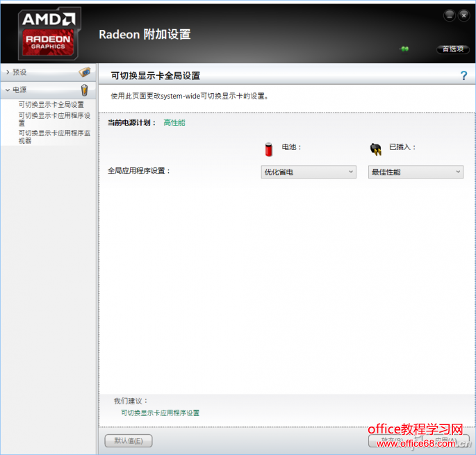Screen dimensions: 476x455
Task: Open the battery 优化省电 dropdown
Action: pyautogui.click(x=309, y=172)
